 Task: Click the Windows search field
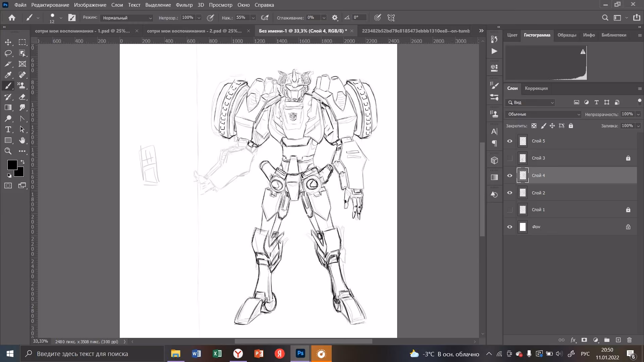click(x=92, y=354)
